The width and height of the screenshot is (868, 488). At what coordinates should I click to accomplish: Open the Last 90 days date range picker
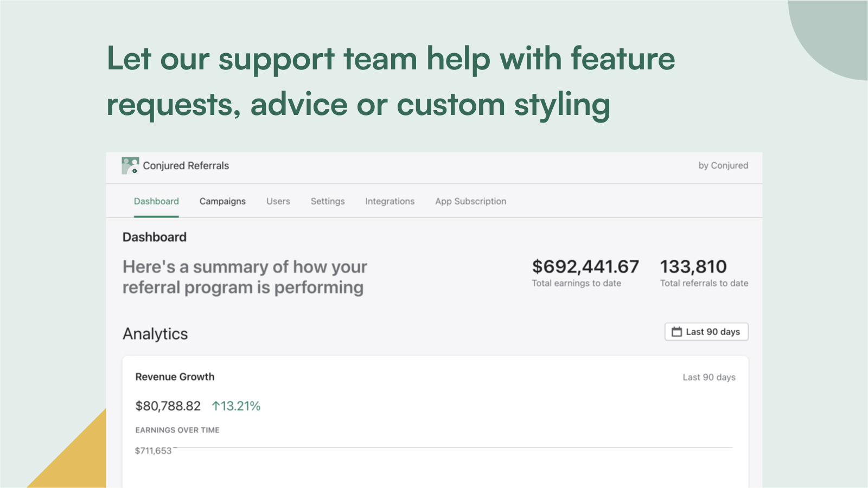point(706,331)
